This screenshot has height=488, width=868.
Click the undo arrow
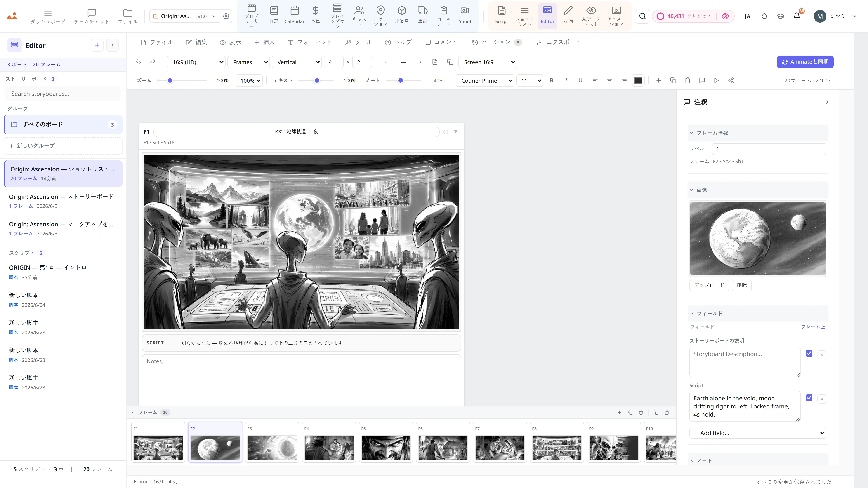(138, 62)
